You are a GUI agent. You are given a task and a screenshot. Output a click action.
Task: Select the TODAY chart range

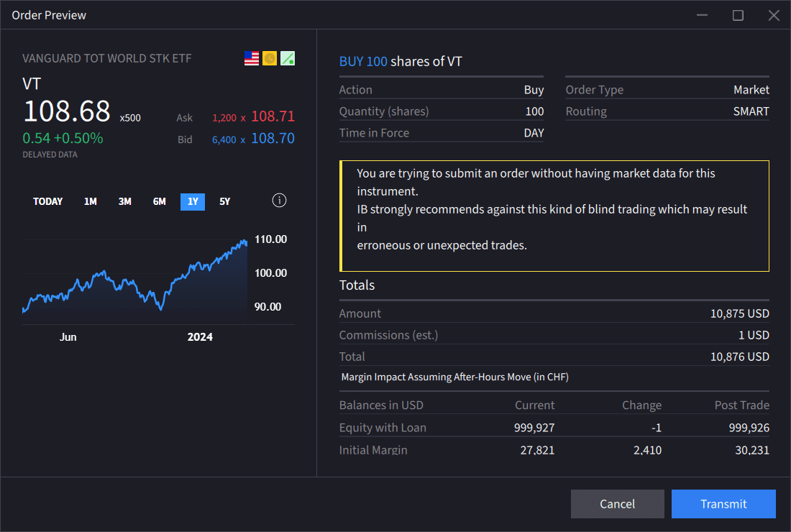coord(48,202)
